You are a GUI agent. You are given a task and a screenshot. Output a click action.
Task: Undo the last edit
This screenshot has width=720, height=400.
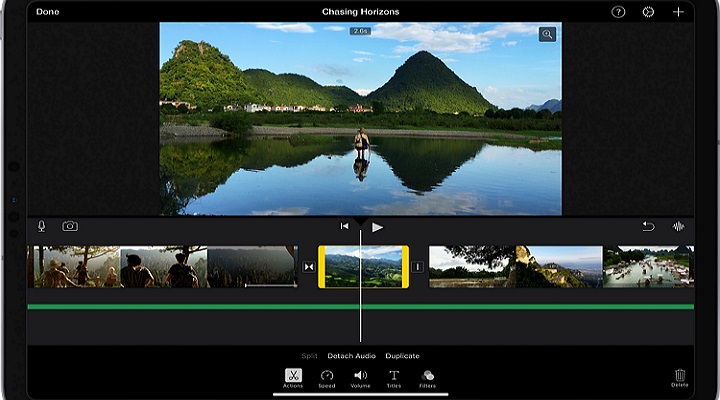(648, 226)
